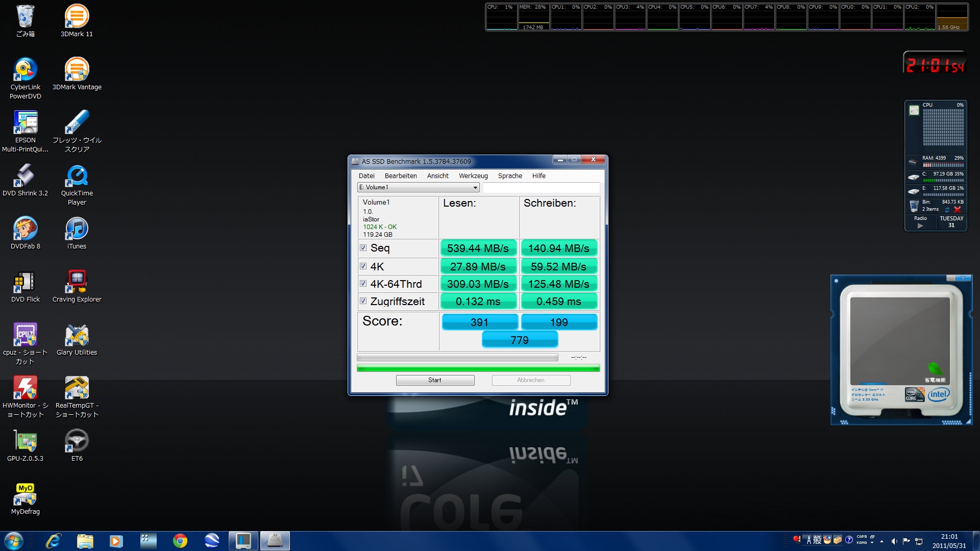Expand the E: Volume1 drive dropdown
Screen dimensions: 980x551
tap(475, 187)
